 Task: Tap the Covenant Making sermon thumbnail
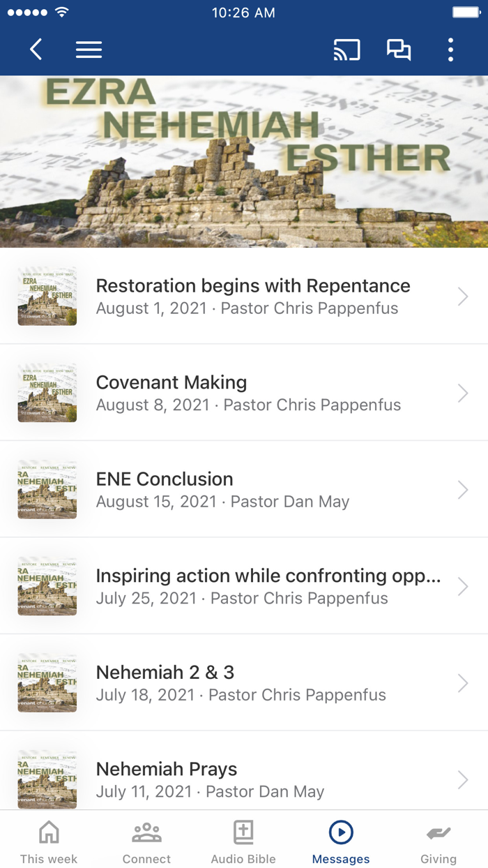click(x=47, y=392)
